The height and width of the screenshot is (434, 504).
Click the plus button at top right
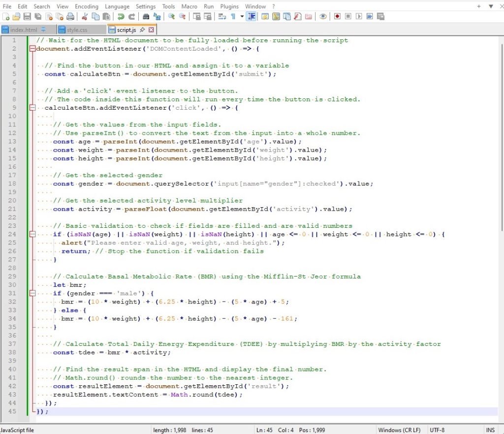click(478, 6)
